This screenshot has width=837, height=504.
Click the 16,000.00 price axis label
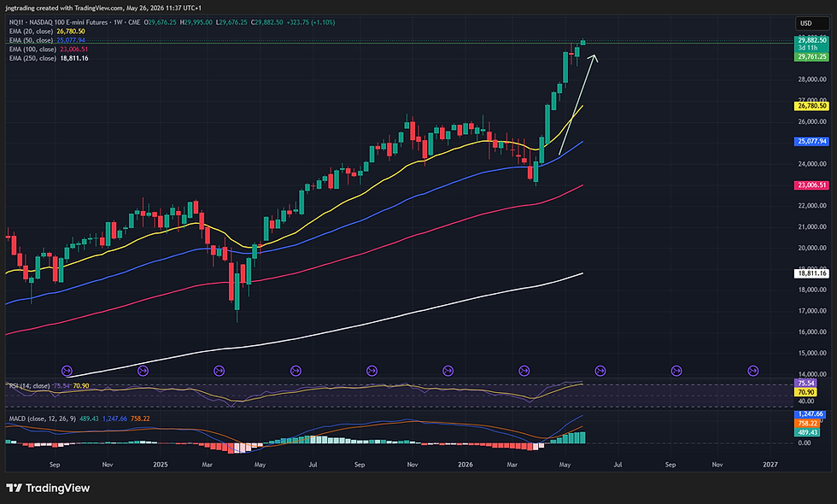(812, 332)
